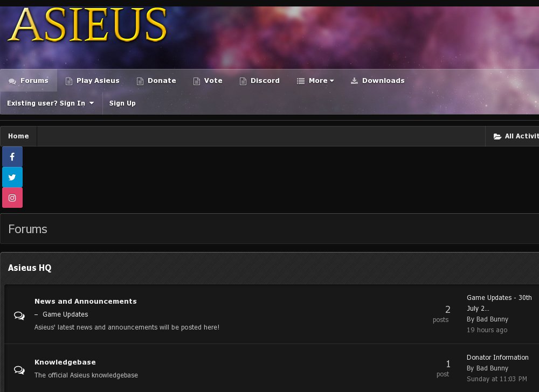Click the News and Announcements chat icon
This screenshot has height=392, width=539.
click(19, 316)
